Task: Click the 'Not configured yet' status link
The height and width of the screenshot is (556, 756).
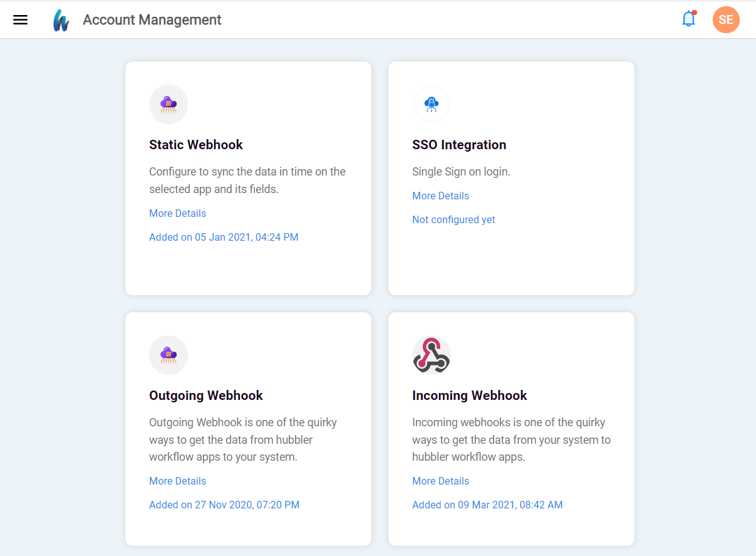Action: coord(453,219)
